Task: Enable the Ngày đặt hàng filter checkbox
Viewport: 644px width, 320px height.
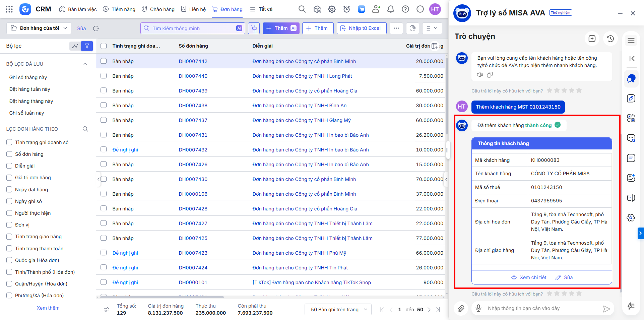Action: tap(9, 190)
